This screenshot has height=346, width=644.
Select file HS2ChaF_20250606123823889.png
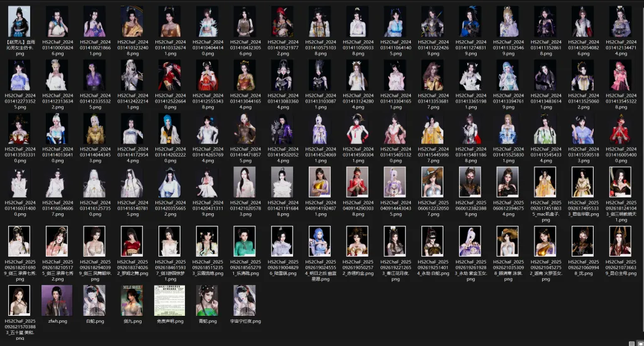[x=470, y=182]
